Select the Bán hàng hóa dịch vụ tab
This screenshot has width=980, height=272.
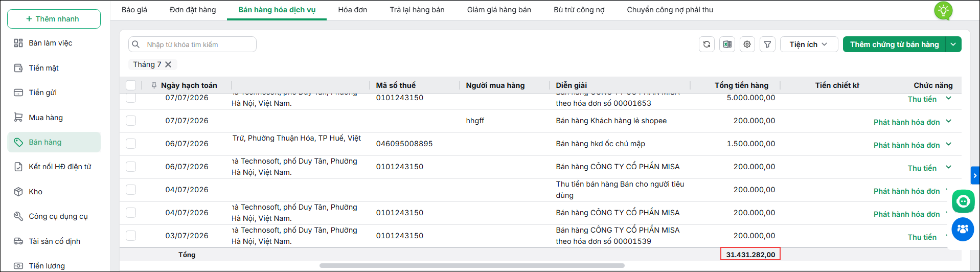click(x=277, y=10)
